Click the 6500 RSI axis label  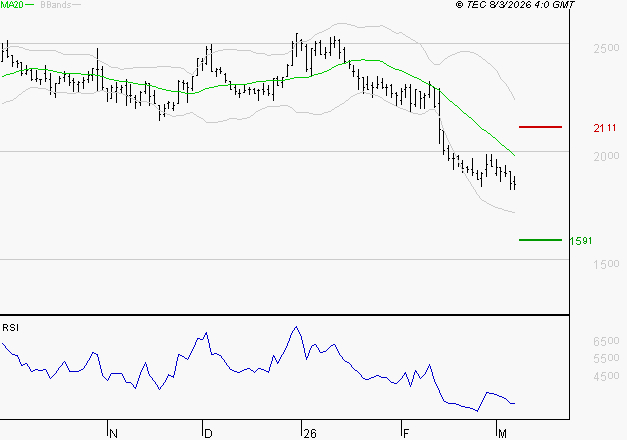pos(606,341)
